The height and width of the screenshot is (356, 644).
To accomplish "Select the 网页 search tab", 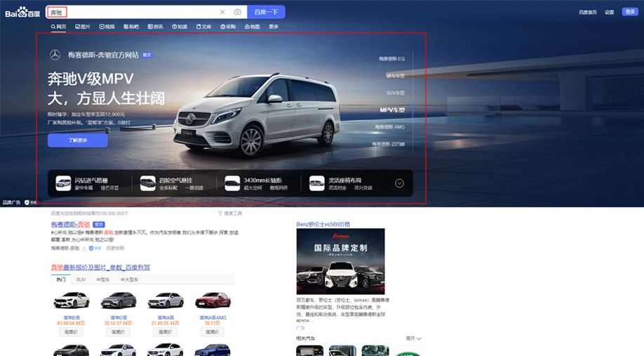I will tap(58, 26).
